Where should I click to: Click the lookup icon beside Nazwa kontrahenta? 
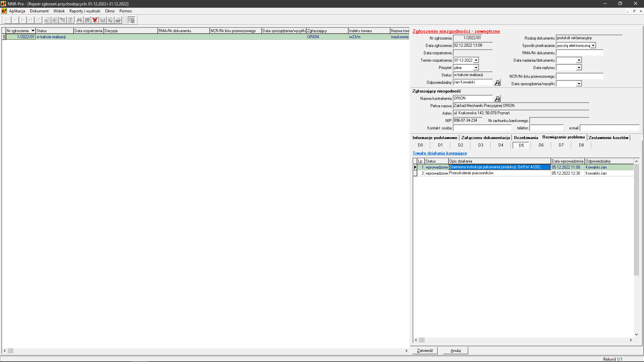click(x=497, y=99)
